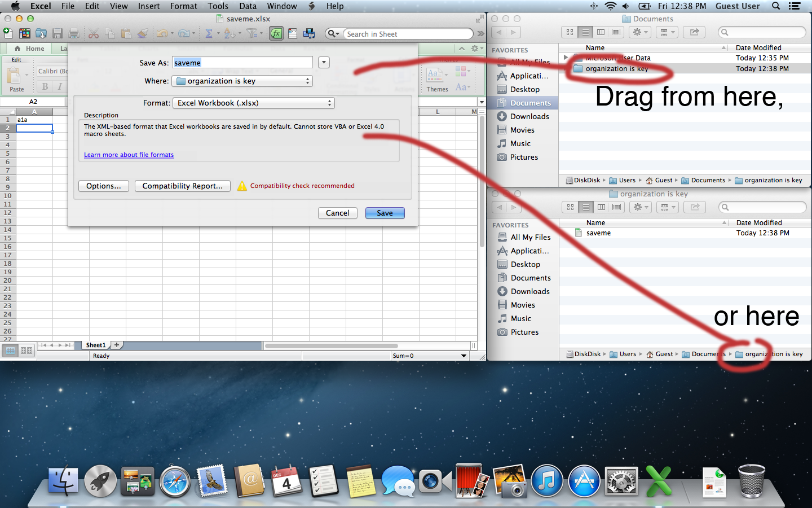The height and width of the screenshot is (508, 812).
Task: Open the Insert menu
Action: coord(149,6)
